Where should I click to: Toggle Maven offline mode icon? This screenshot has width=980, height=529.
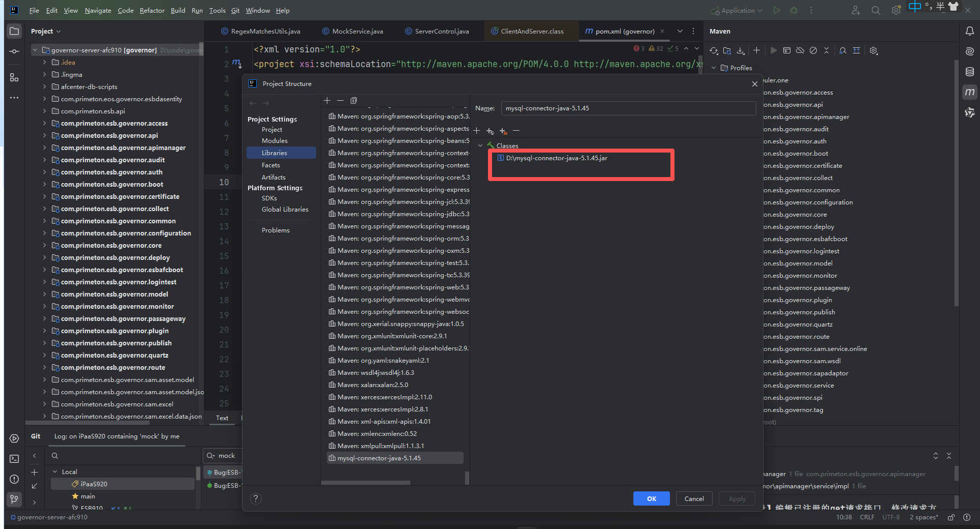click(x=800, y=50)
